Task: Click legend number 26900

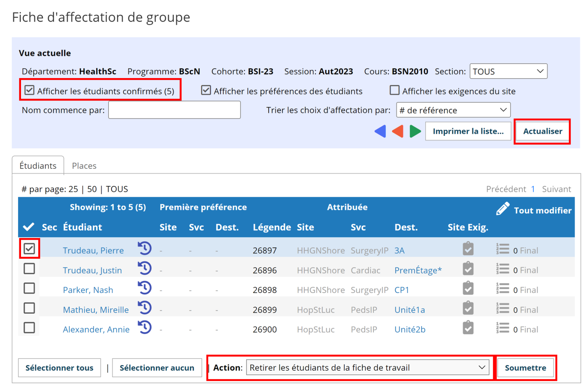Action: [x=265, y=329]
